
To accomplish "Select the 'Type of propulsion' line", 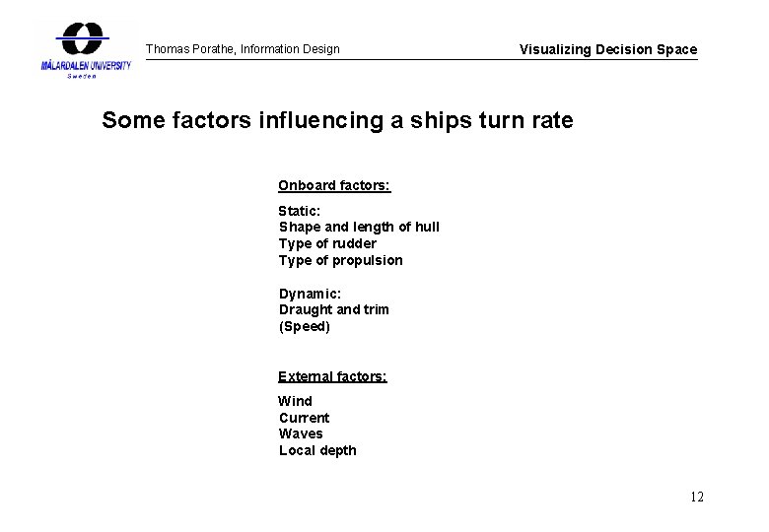I will (x=340, y=260).
